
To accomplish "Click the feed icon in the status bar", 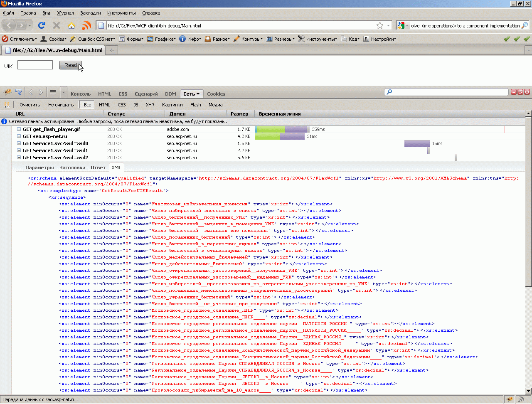I will (521, 399).
